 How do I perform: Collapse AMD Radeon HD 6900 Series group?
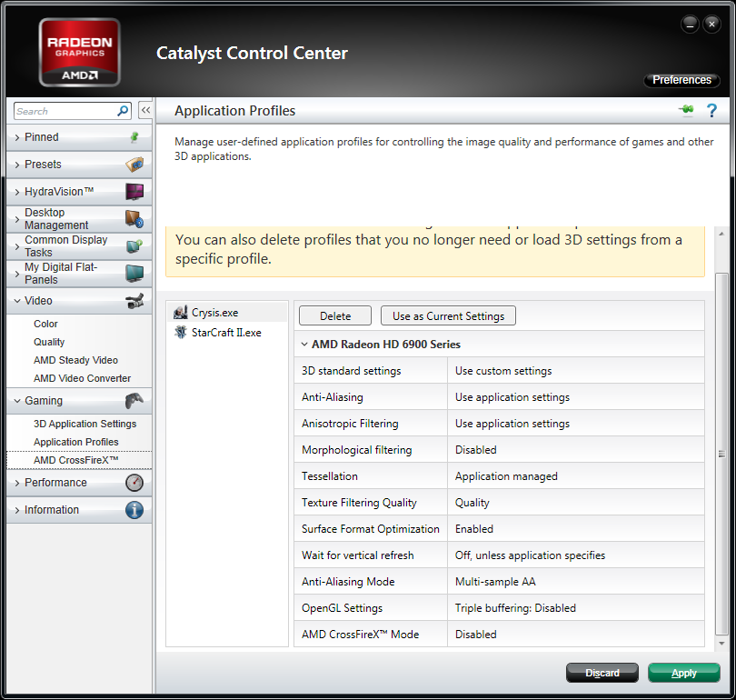click(304, 345)
